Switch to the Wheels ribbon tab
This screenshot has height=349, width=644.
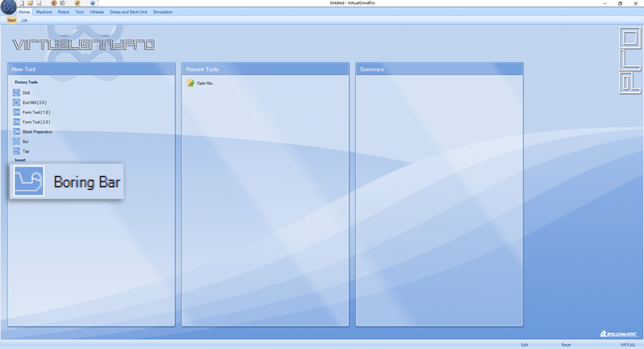coord(97,12)
